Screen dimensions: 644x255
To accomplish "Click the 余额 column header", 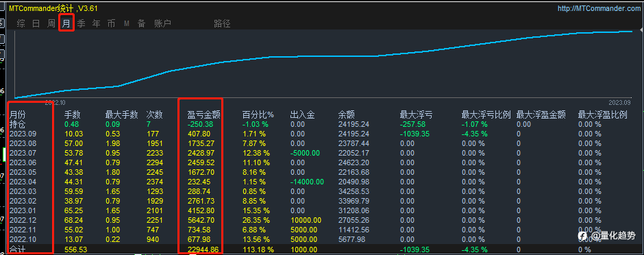I will 346,115.
